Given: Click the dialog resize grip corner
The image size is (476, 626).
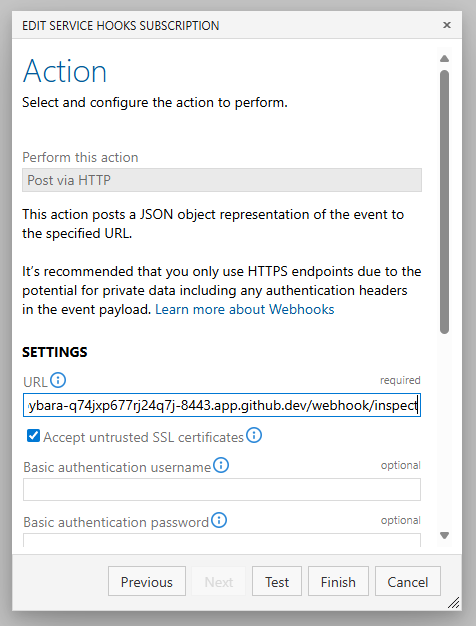Looking at the screenshot, I should [454, 602].
